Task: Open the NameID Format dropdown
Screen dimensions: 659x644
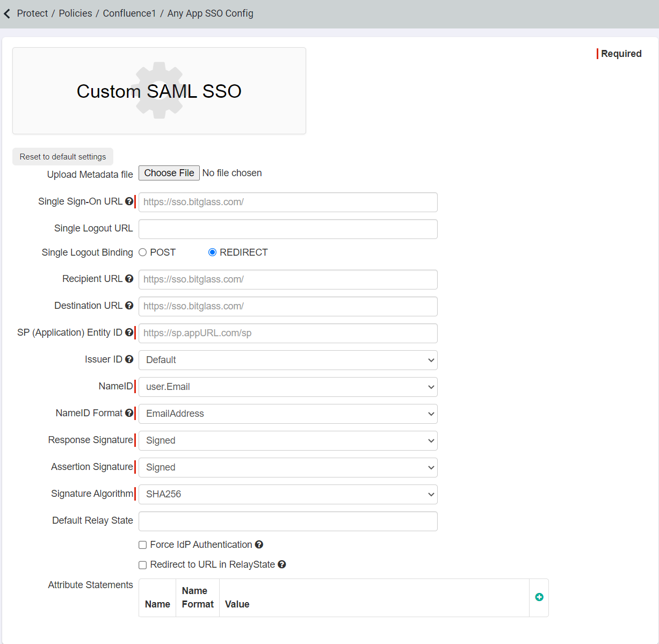Action: point(288,414)
